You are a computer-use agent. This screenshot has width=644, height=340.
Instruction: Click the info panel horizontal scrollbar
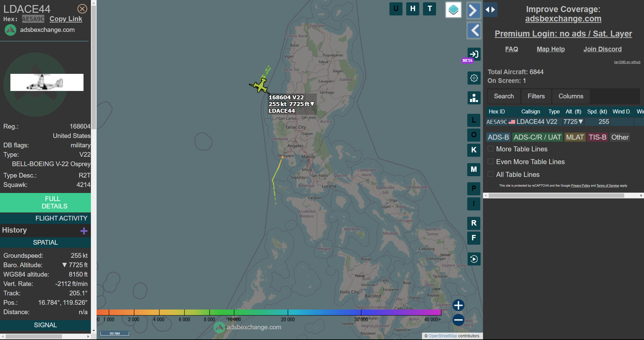(34, 336)
